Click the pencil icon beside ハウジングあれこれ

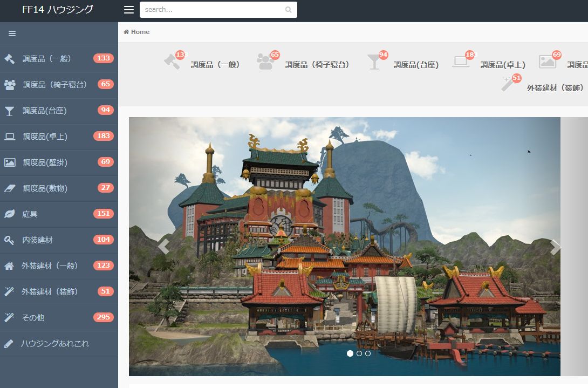click(9, 343)
